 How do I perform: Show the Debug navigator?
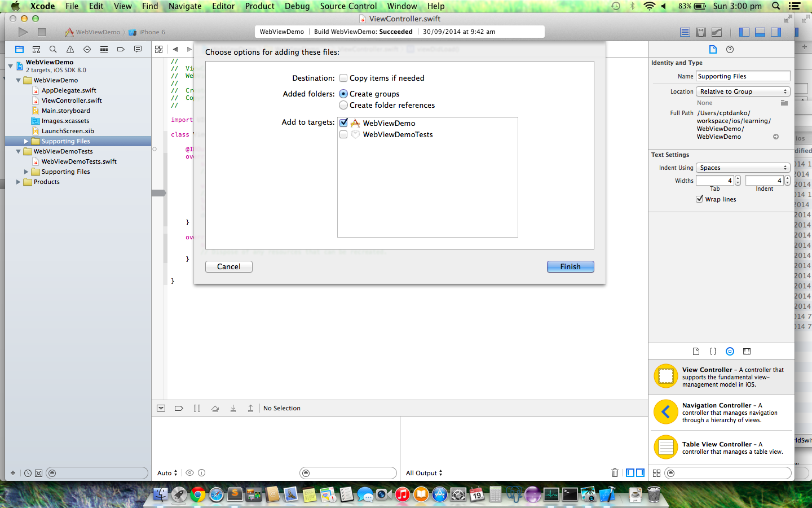(104, 49)
